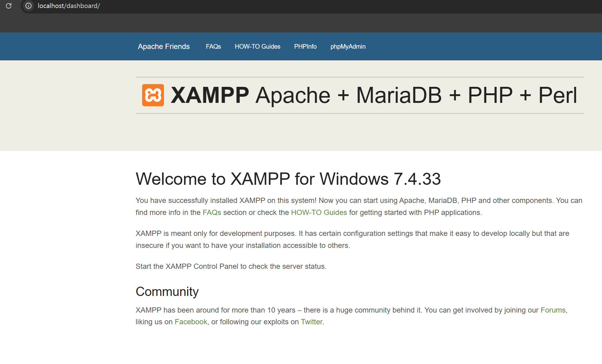Screen dimensions: 602x364
Task: Reload the page with the refresh icon
Action: (9, 6)
